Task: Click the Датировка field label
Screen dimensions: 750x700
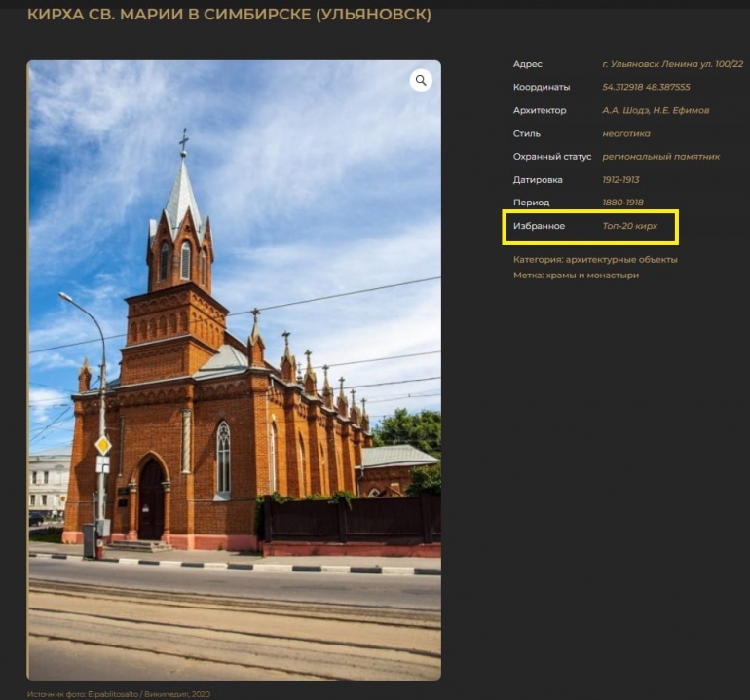Action: [x=538, y=180]
